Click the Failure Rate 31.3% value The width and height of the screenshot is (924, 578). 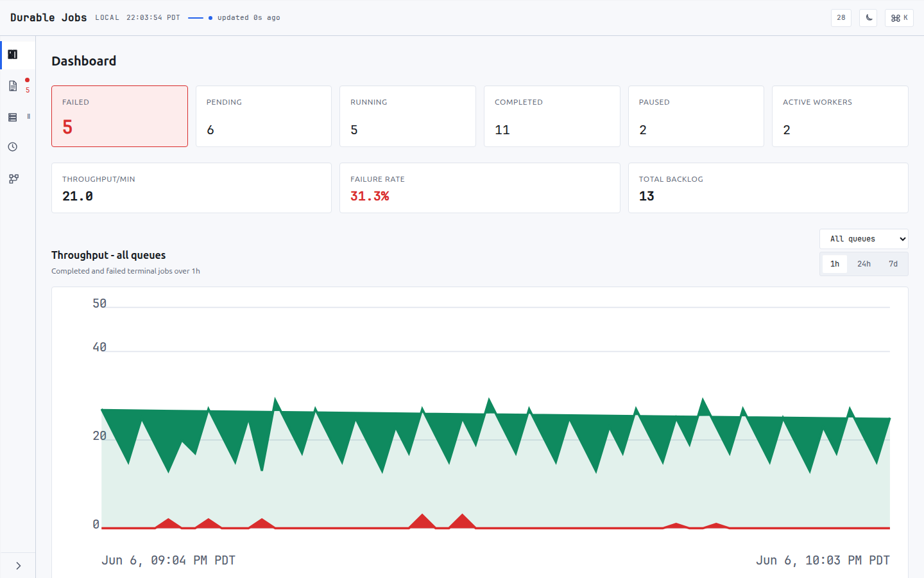(x=370, y=196)
